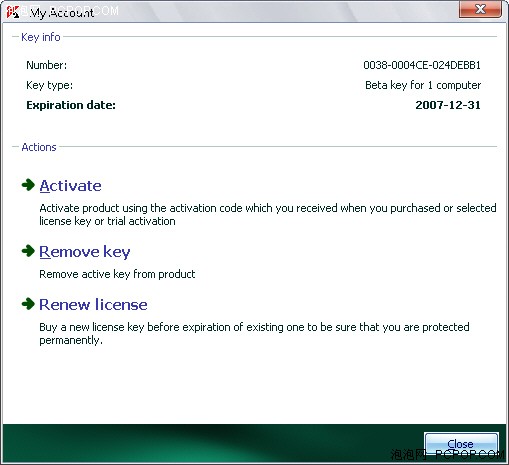Click the Buy a new license key description
This screenshot has width=509, height=465.
(254, 333)
